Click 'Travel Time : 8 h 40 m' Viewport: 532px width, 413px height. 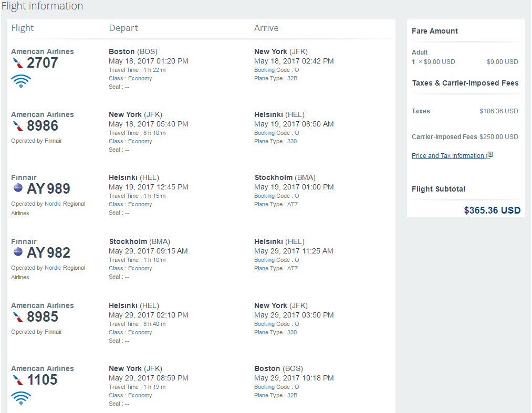pyautogui.click(x=137, y=324)
